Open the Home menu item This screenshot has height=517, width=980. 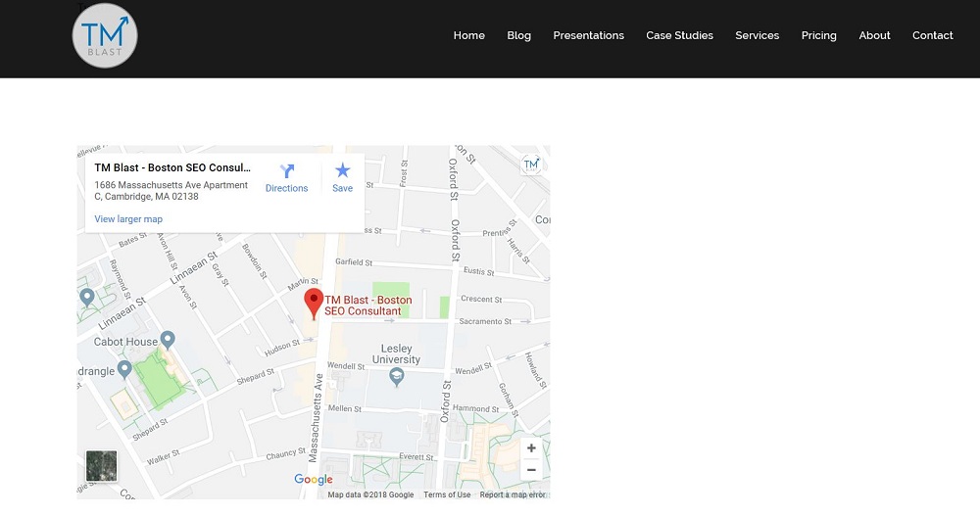[468, 35]
